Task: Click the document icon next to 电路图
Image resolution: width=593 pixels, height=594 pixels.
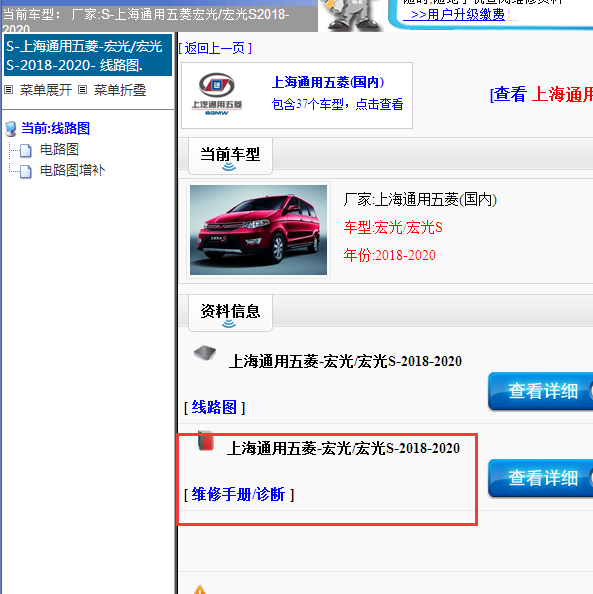Action: (x=25, y=150)
